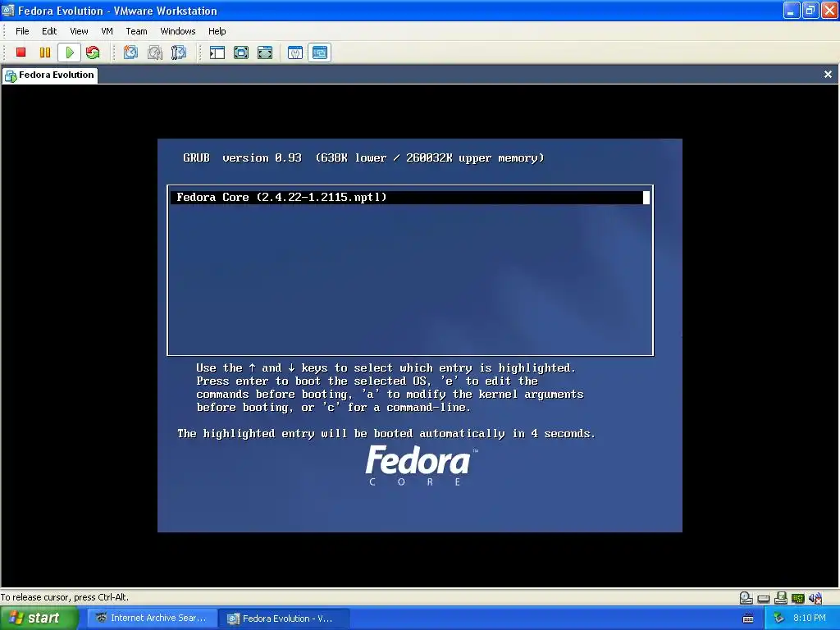Select the Fedora Core (2.4.22-1.2115.nptl) boot entry
The image size is (840, 630).
410,197
